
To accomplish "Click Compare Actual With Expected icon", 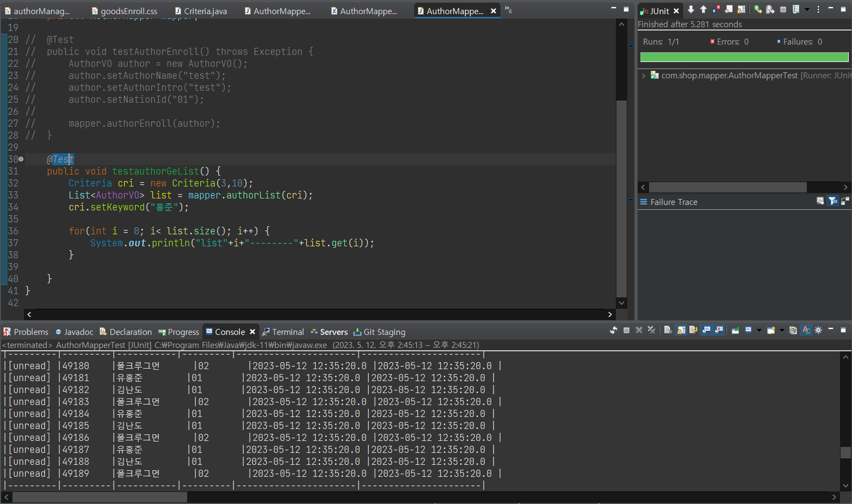I will pyautogui.click(x=845, y=201).
